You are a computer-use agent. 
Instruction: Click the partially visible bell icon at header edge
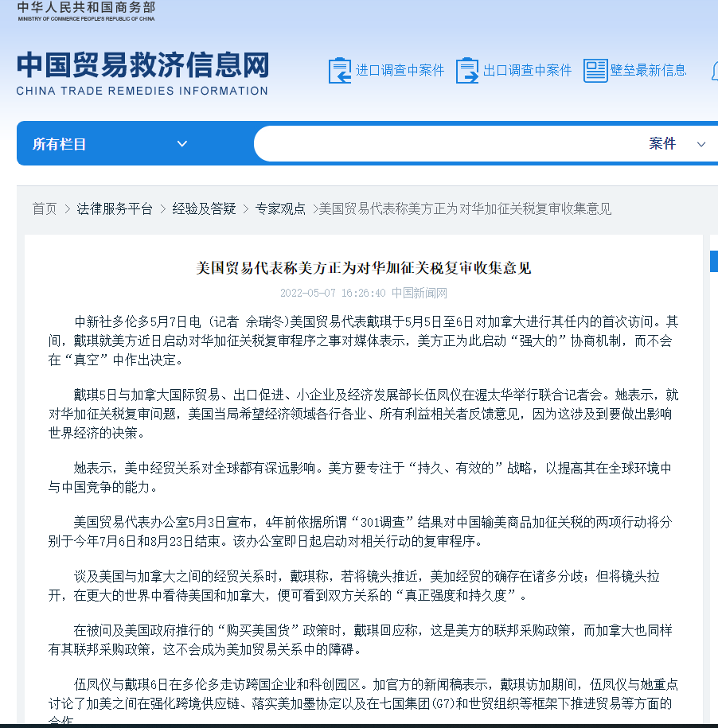(715, 71)
